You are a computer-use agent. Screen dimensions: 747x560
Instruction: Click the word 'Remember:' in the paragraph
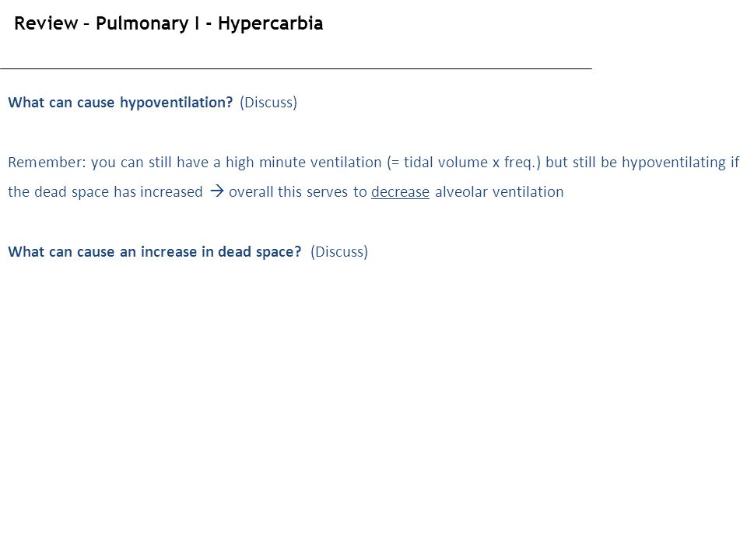pos(47,163)
